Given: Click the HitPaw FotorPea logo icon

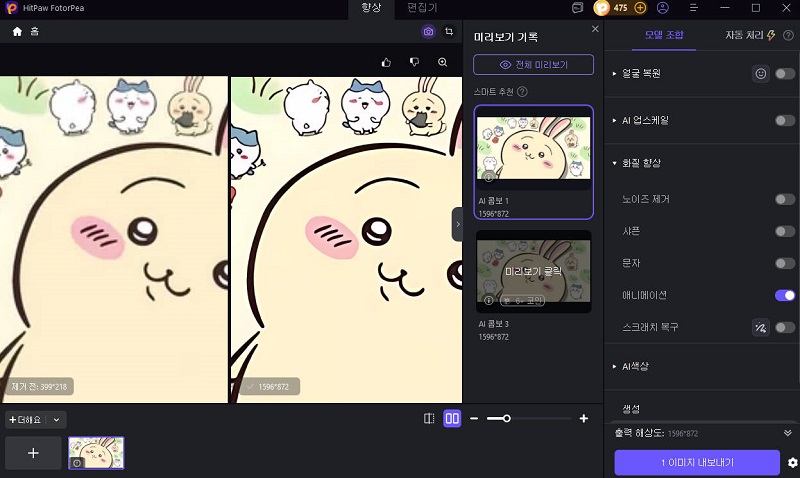Looking at the screenshot, I should click(11, 8).
